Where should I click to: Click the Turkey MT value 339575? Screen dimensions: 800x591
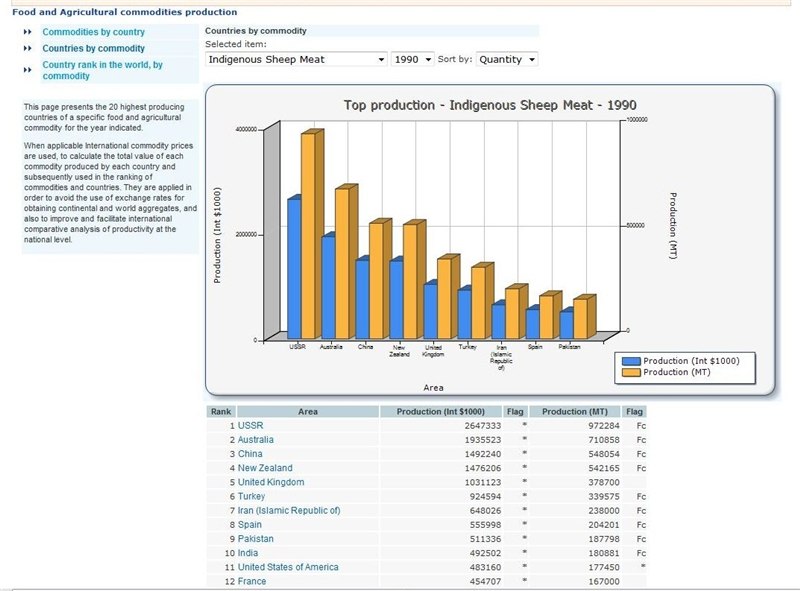tap(604, 497)
